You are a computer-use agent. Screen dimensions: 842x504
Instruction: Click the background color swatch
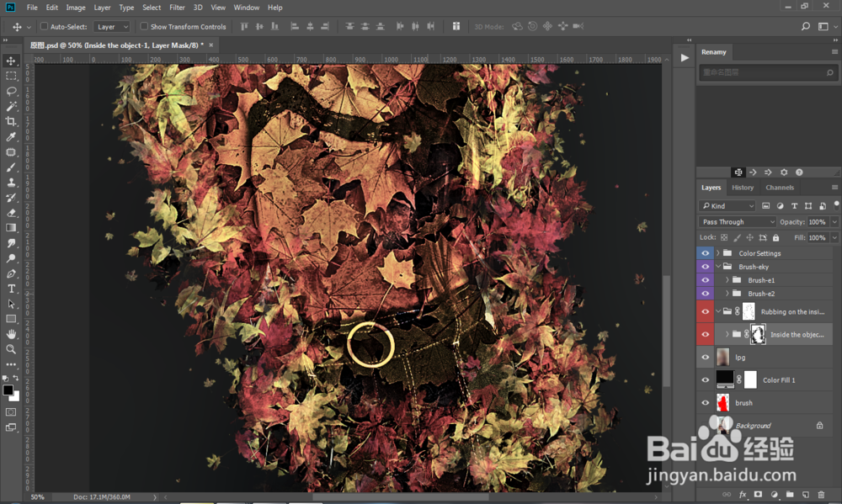point(16,398)
